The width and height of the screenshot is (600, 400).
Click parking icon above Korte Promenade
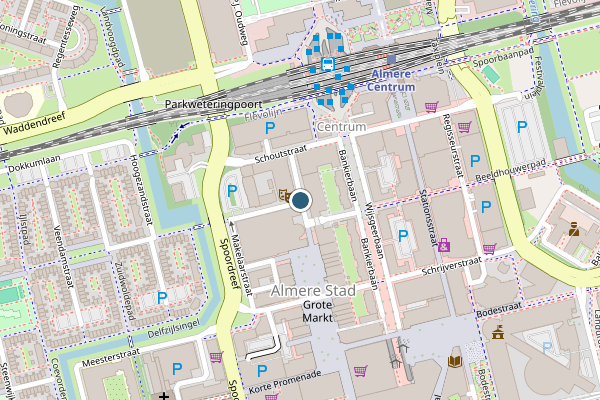(262, 371)
